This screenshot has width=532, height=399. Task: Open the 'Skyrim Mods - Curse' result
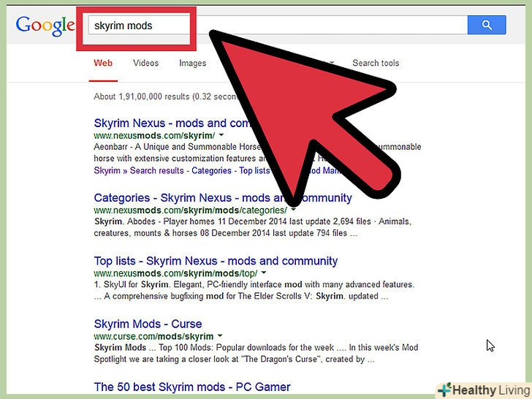click(x=148, y=324)
